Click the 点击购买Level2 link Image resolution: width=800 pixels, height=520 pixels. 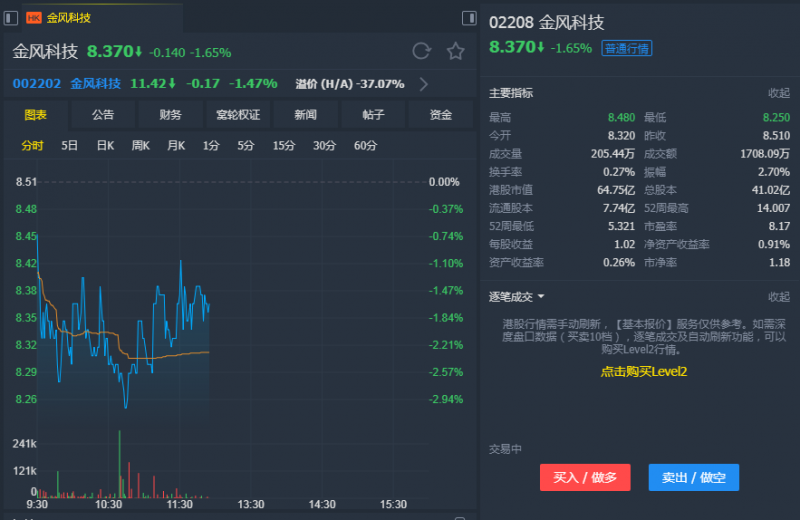click(643, 372)
